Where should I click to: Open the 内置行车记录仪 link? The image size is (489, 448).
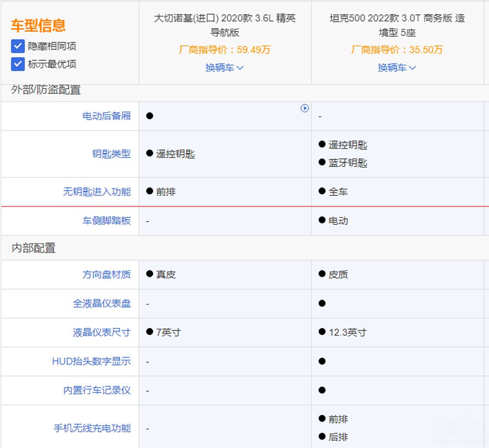tap(98, 390)
